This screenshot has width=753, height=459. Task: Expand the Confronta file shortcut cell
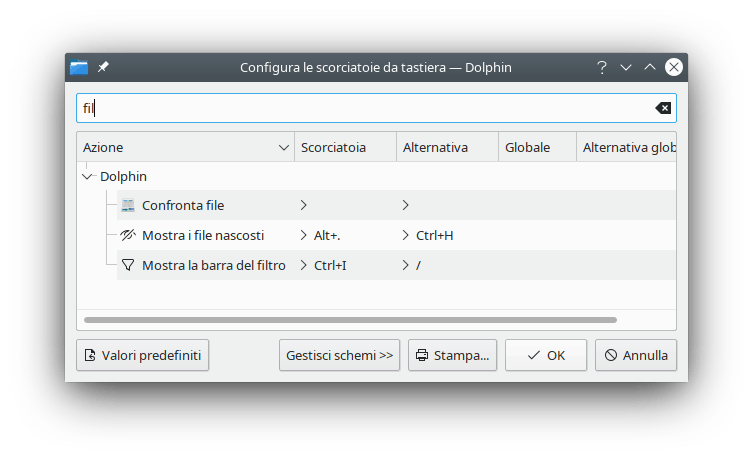pyautogui.click(x=303, y=205)
